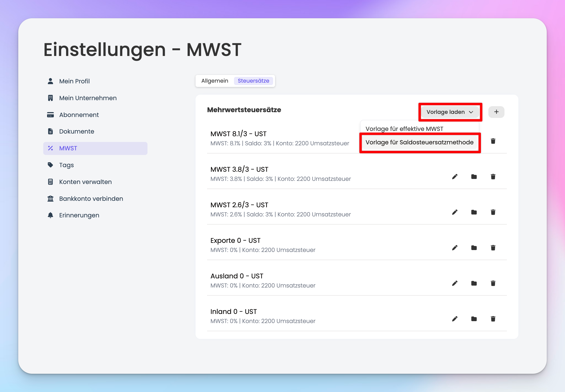Open Mein Profil settings
The image size is (565, 392).
pyautogui.click(x=74, y=81)
